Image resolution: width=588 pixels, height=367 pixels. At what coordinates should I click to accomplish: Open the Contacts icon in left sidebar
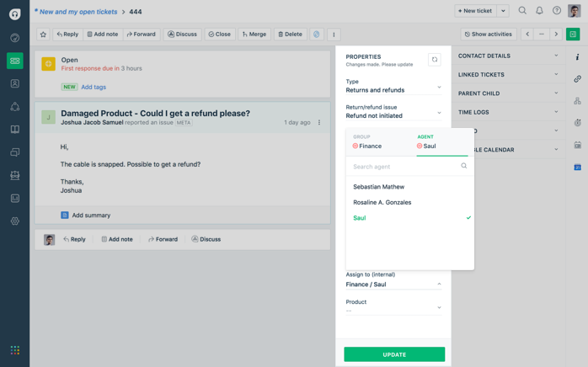click(x=14, y=84)
